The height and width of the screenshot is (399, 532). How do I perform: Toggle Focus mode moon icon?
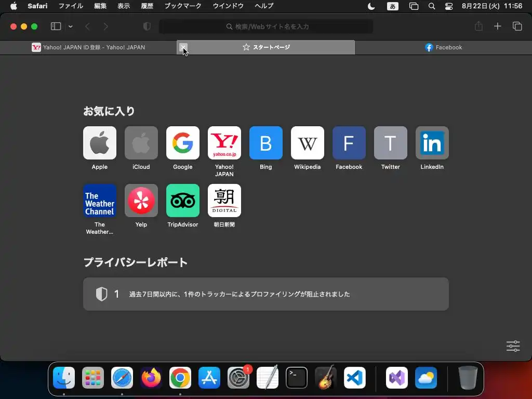click(x=371, y=6)
